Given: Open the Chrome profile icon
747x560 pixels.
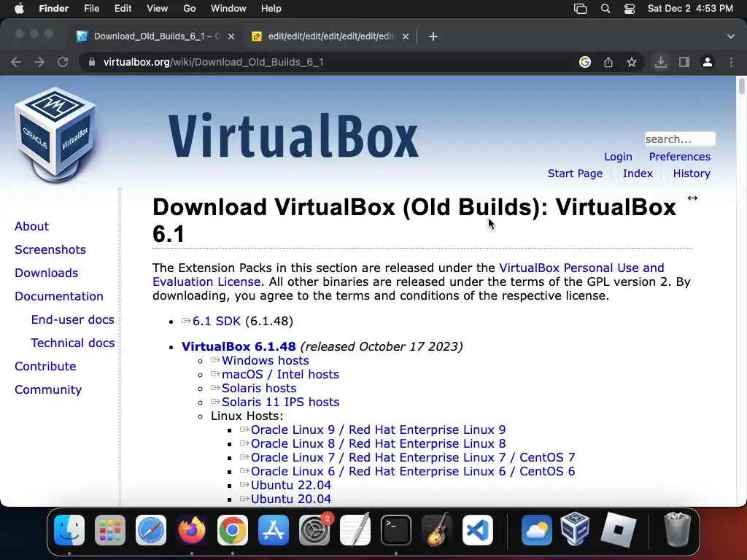Looking at the screenshot, I should [x=708, y=62].
